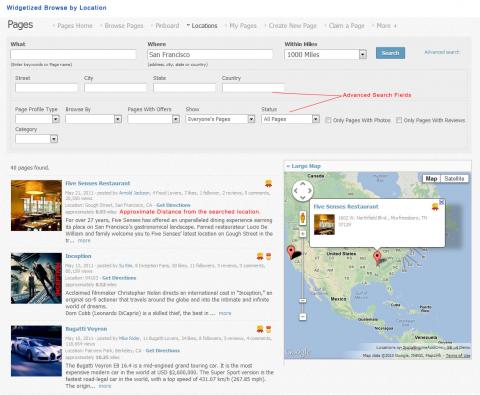Screen dimensions: 480x395
Task: Open the My Pages tab
Action: coord(243,26)
